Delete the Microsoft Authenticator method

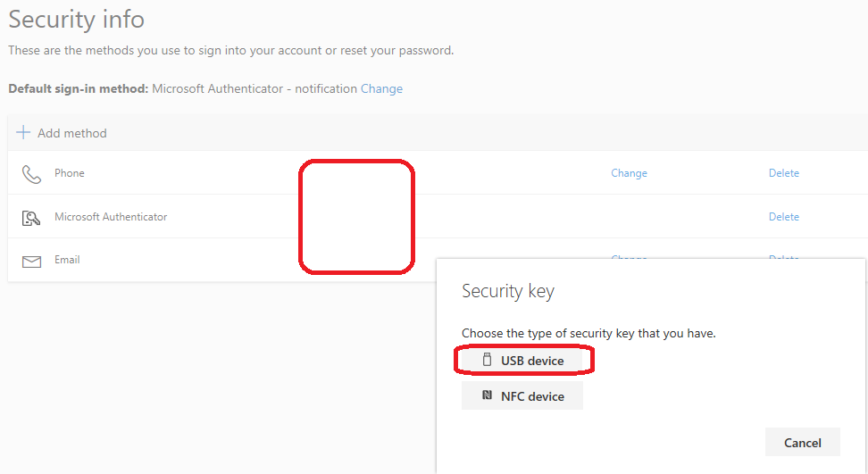[783, 217]
